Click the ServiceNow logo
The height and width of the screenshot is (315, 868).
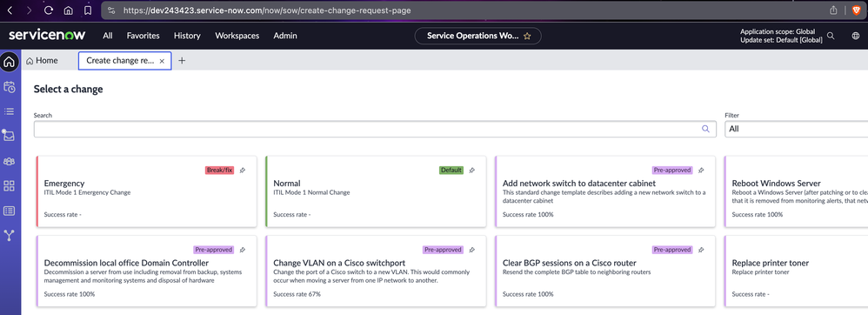tap(46, 36)
